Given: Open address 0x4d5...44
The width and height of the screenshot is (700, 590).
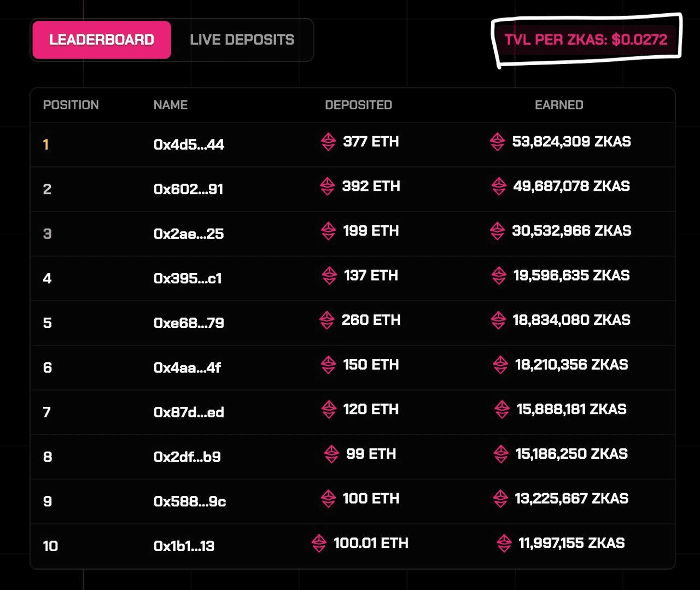Looking at the screenshot, I should pyautogui.click(x=189, y=145).
